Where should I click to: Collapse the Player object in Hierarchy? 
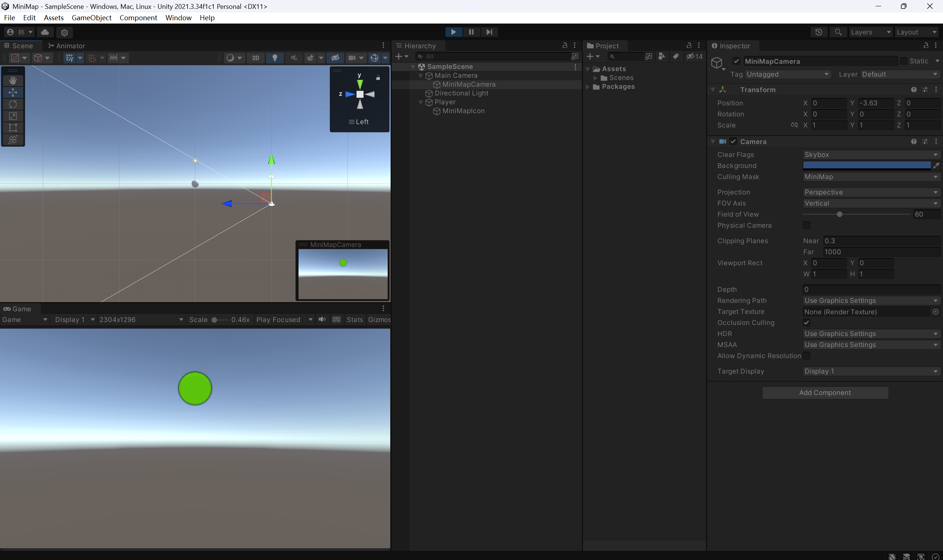pos(421,102)
